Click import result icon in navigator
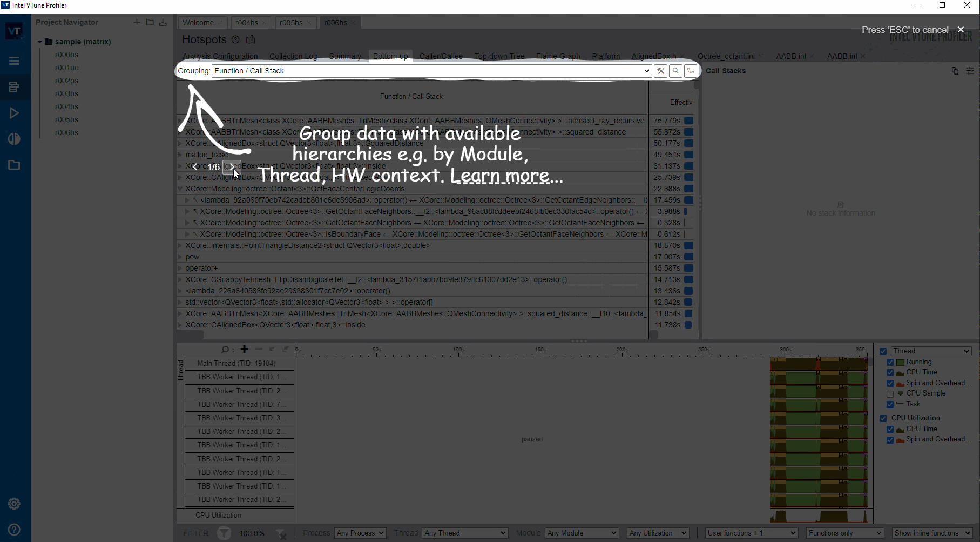 (x=163, y=22)
